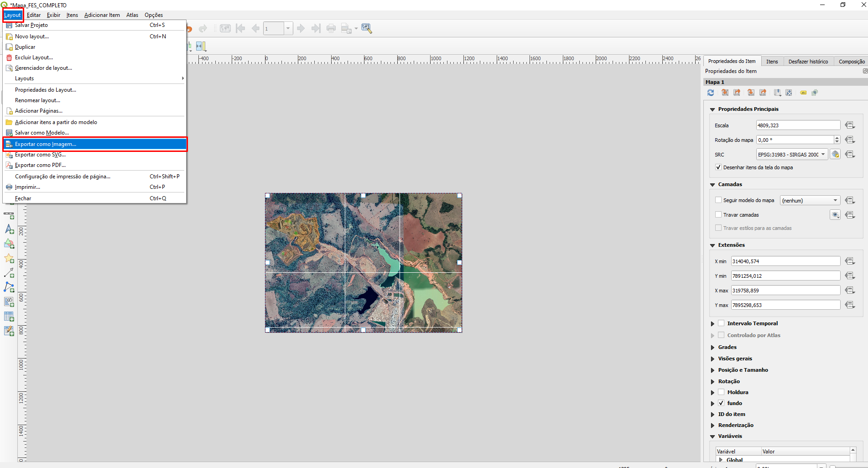868x468 pixels.
Task: Select the Add Arrow tool
Action: coord(9,273)
